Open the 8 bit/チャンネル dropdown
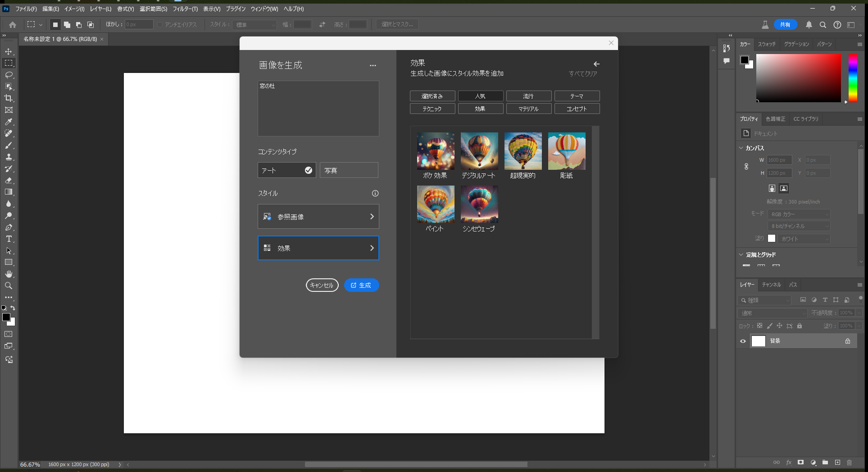This screenshot has height=472, width=868. point(799,226)
